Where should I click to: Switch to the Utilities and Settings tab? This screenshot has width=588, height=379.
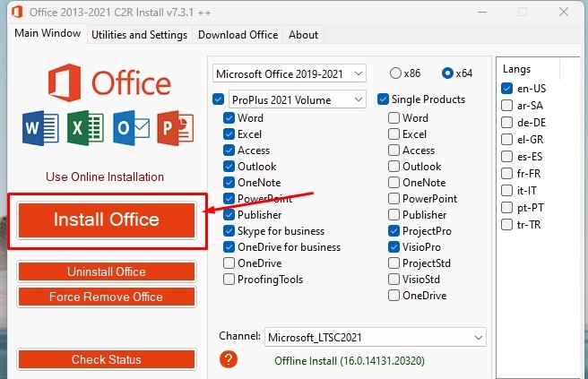pos(139,35)
